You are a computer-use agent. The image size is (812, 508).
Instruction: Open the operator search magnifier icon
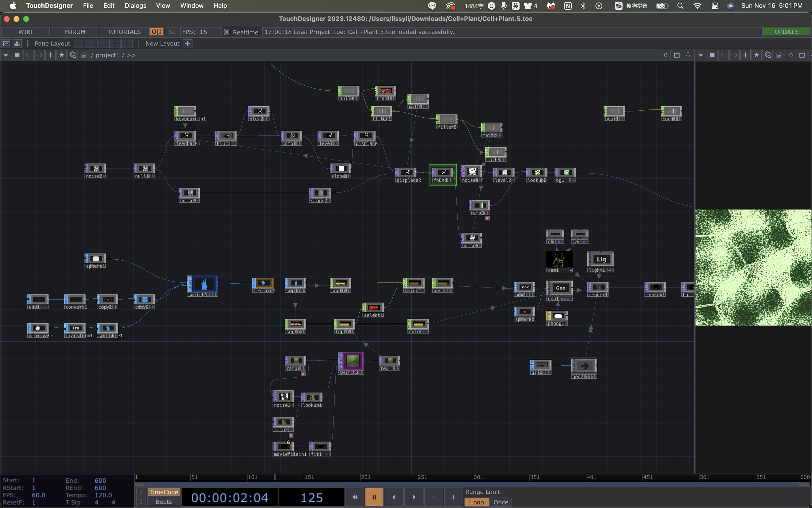[72, 55]
